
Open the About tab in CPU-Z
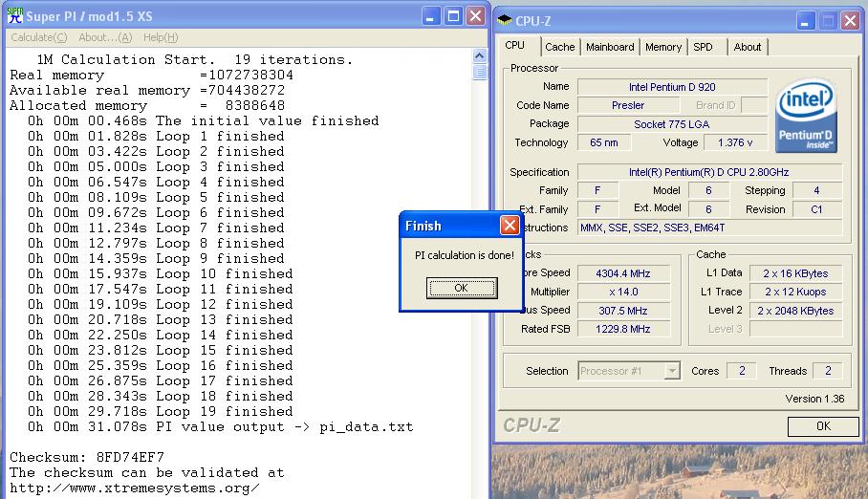coord(748,47)
